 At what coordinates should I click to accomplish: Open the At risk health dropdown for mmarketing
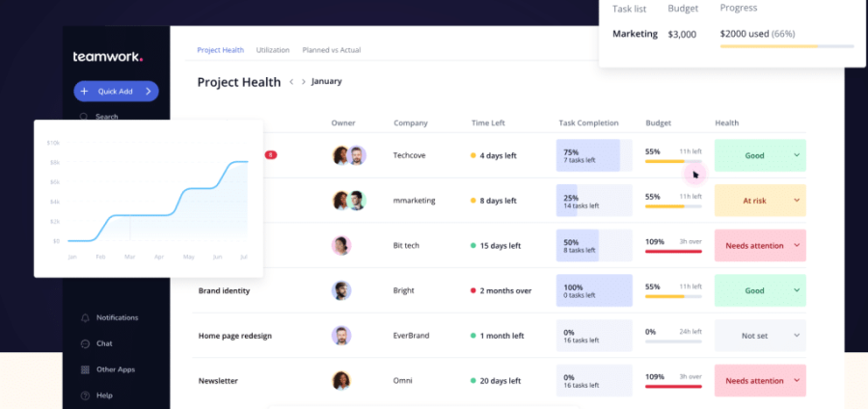click(760, 201)
